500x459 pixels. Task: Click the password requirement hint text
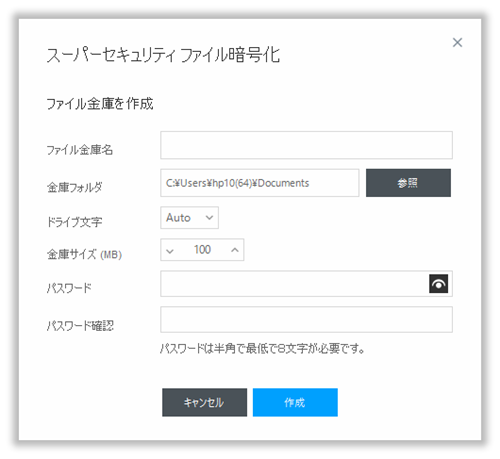[262, 349]
